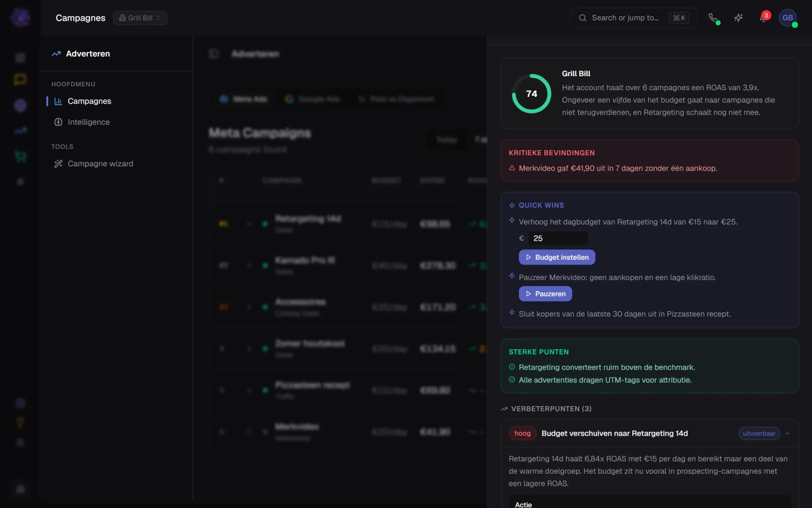
Task: Select Intelligence in the Hoofdmenu
Action: coord(88,122)
